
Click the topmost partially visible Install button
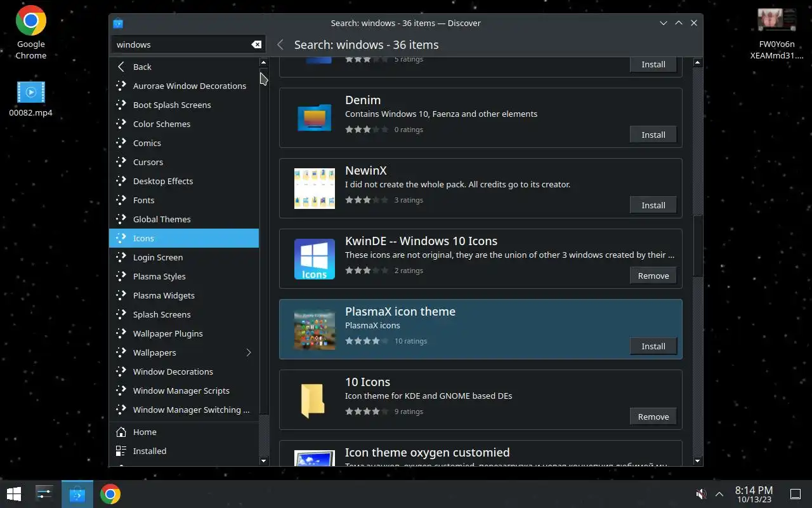pyautogui.click(x=653, y=64)
